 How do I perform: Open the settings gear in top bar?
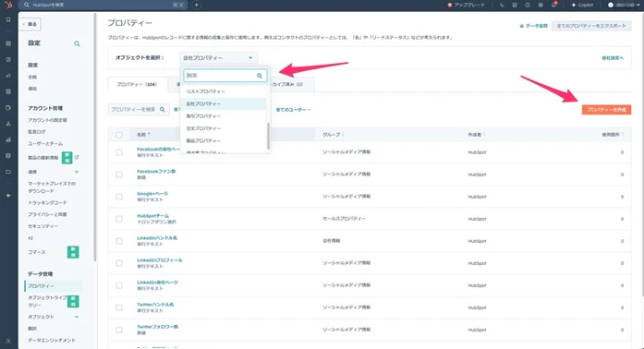tap(541, 5)
